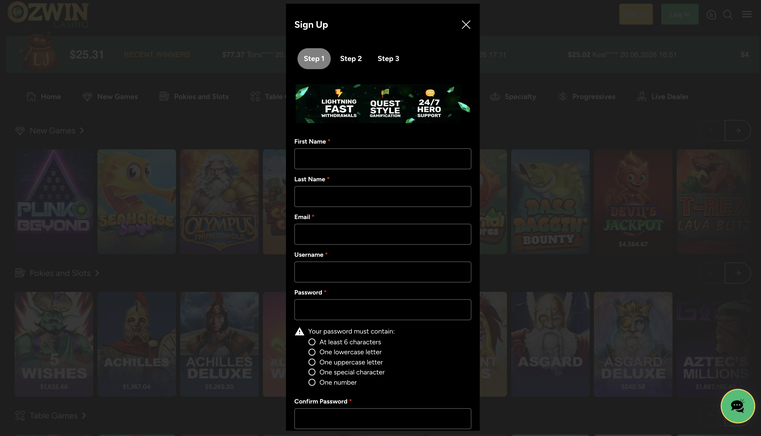The width and height of the screenshot is (761, 436).
Task: Focus the Email input field
Action: coord(382,234)
